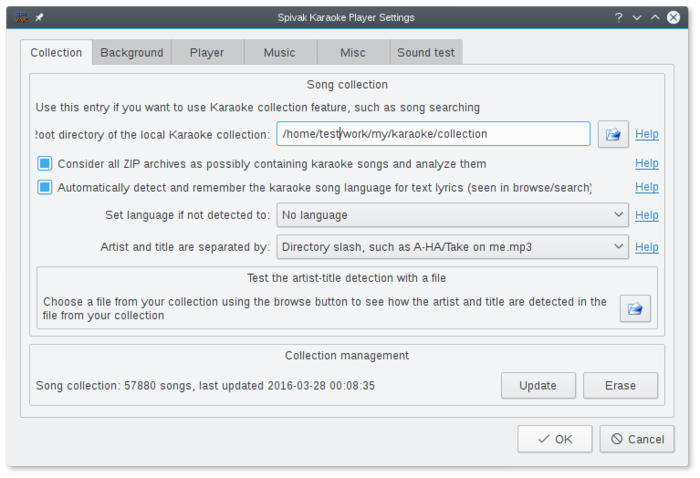Click the application icon in the title bar

click(x=20, y=17)
